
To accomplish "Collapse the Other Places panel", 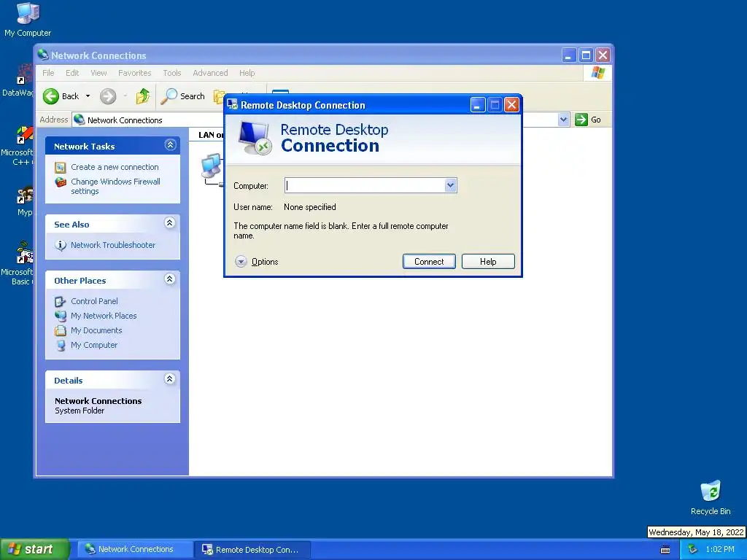I will click(169, 279).
